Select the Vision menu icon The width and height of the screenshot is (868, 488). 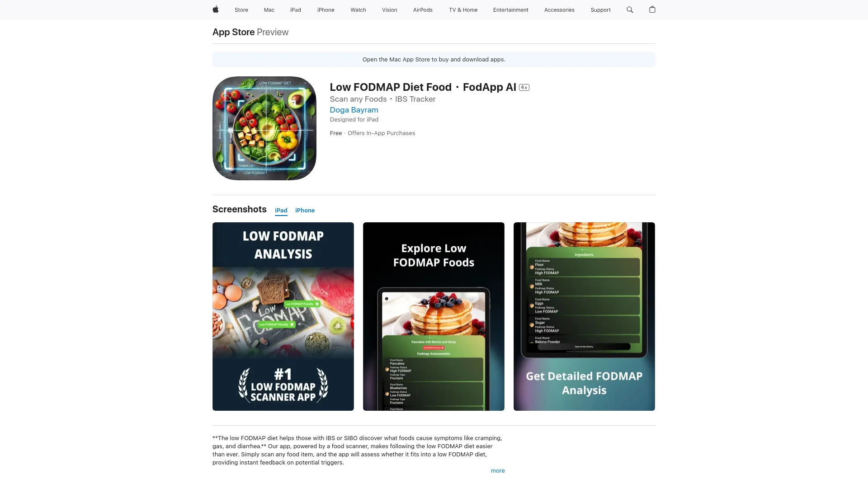(x=389, y=9)
